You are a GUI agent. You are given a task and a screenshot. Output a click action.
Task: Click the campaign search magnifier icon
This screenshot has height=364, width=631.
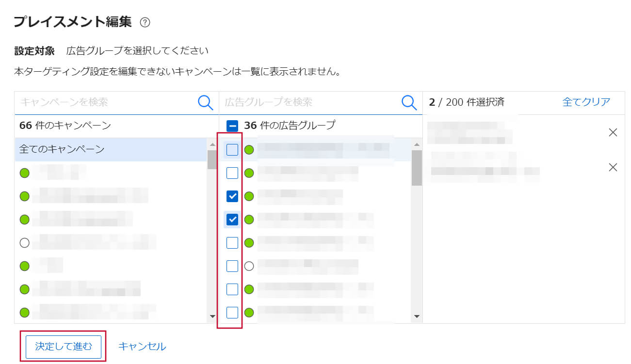(x=206, y=102)
